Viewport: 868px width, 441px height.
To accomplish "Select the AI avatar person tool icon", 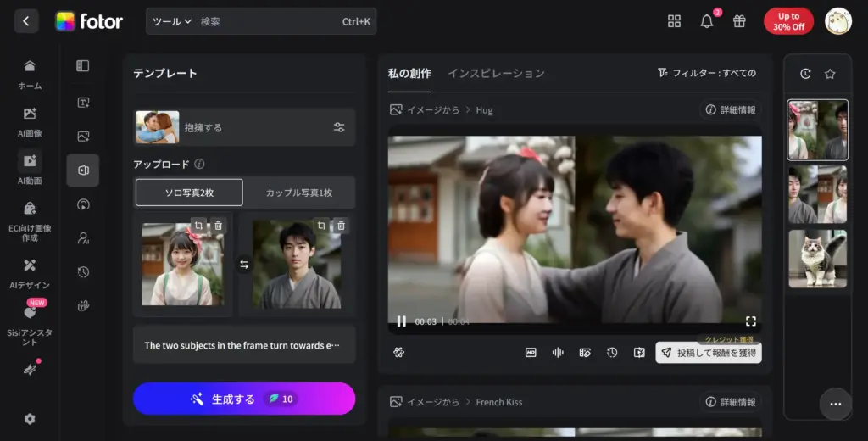I will click(x=83, y=238).
